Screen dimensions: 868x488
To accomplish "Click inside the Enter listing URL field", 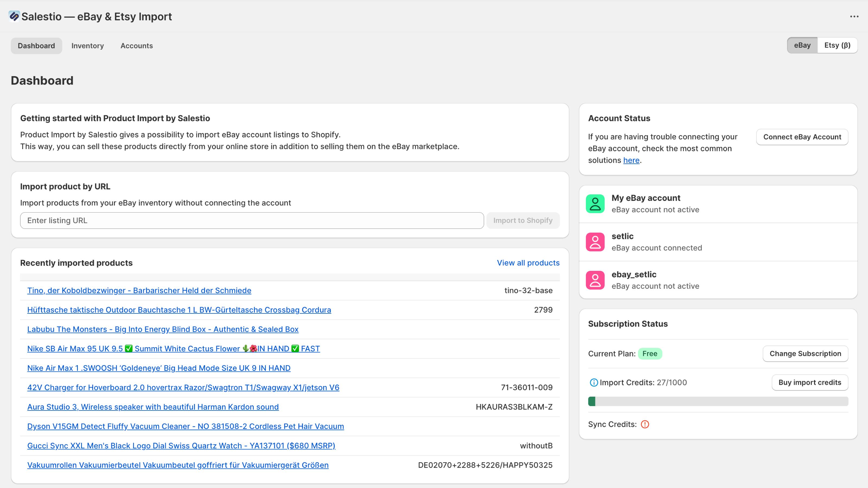I will tap(252, 220).
